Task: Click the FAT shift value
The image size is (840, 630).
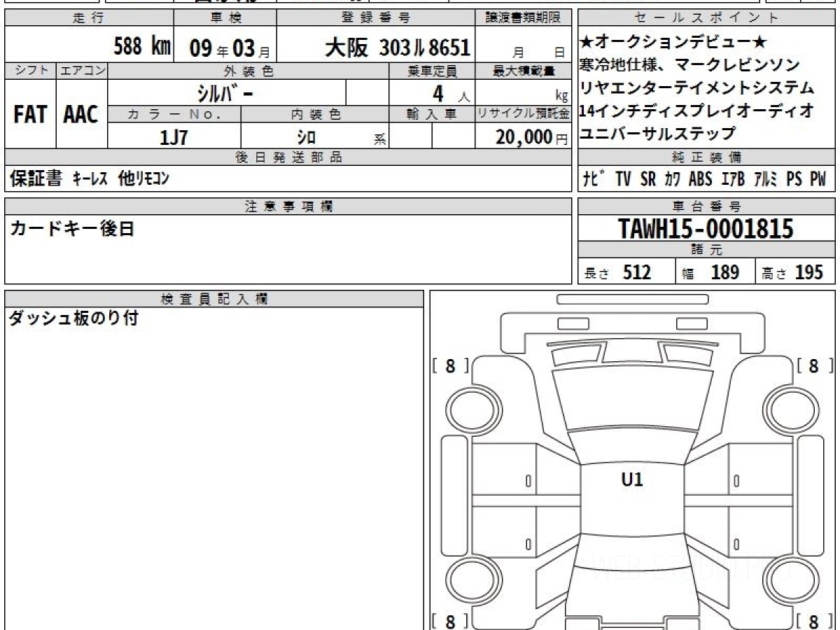Action: [30, 115]
